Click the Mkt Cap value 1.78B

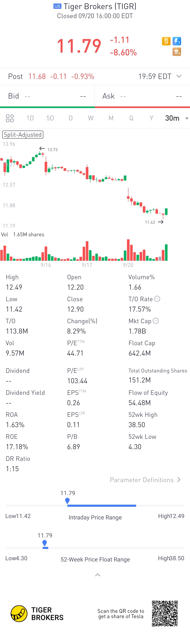pos(137,331)
